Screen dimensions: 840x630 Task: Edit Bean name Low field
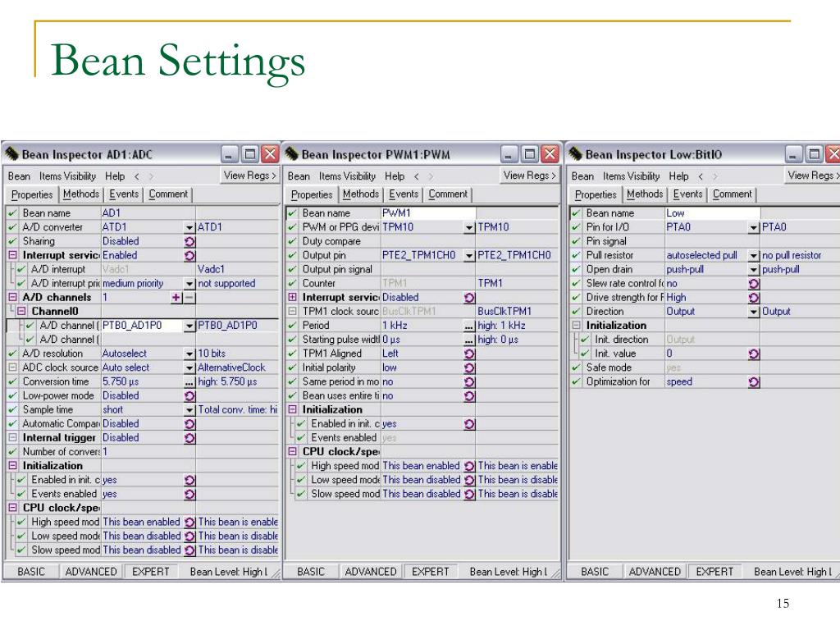pos(712,213)
